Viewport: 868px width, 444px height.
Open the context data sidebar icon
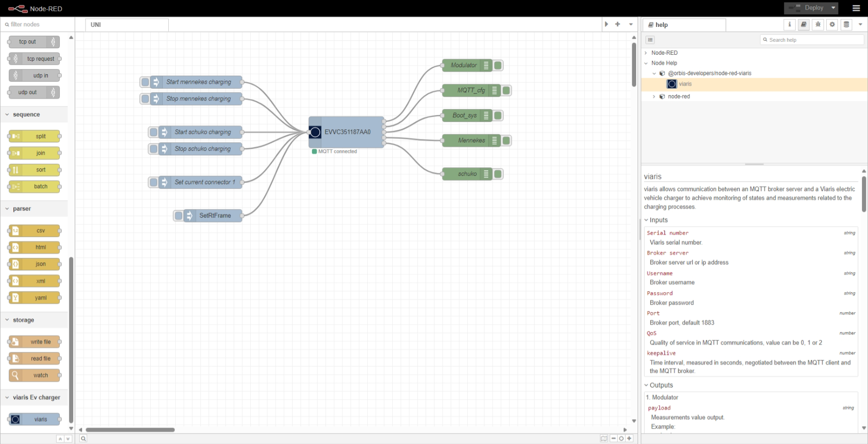tap(846, 24)
